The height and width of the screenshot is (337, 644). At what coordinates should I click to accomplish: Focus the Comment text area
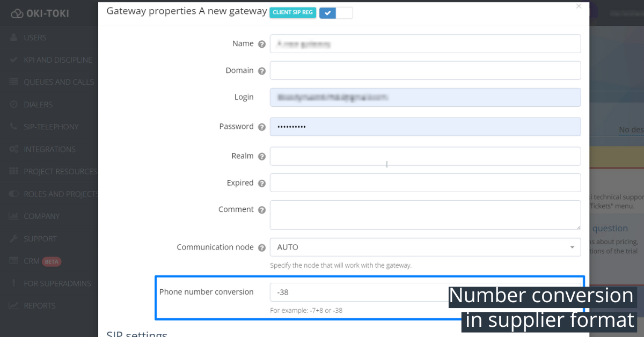click(425, 215)
